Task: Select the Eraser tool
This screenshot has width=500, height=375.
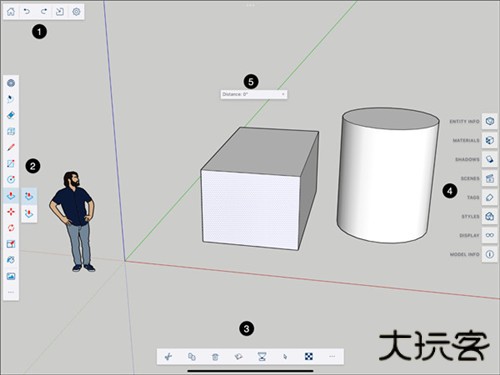Action: (11, 115)
